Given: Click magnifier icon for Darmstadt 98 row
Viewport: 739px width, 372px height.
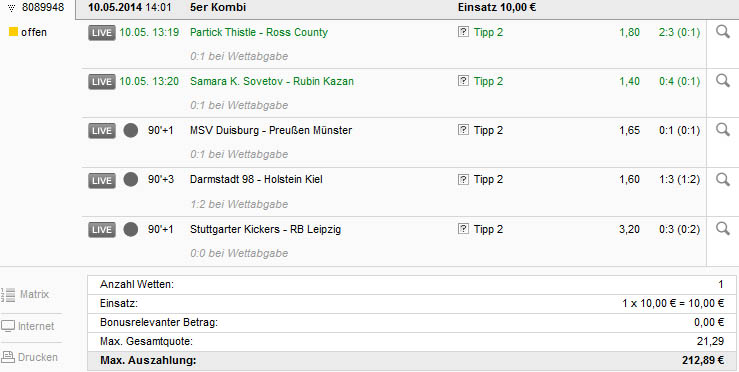Looking at the screenshot, I should (x=723, y=179).
